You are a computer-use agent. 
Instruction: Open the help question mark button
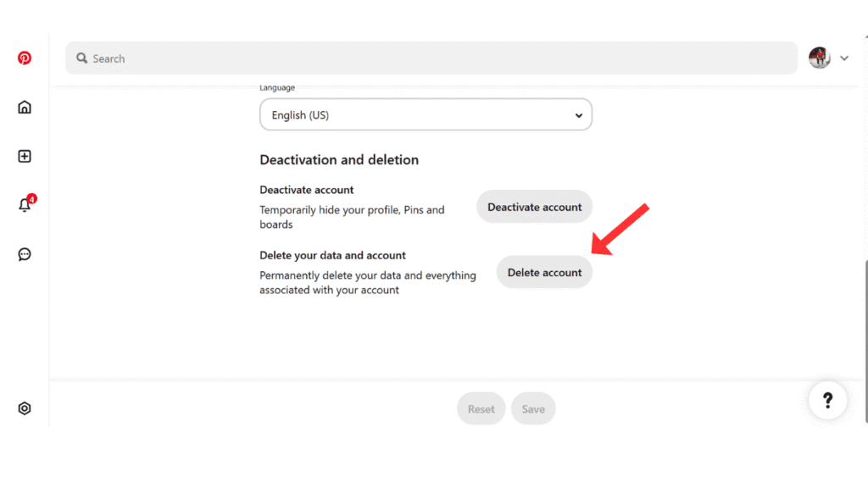(x=827, y=401)
